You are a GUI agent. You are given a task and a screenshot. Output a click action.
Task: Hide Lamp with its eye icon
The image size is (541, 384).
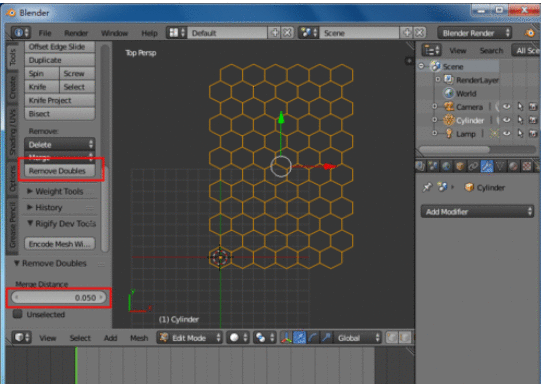pos(506,134)
